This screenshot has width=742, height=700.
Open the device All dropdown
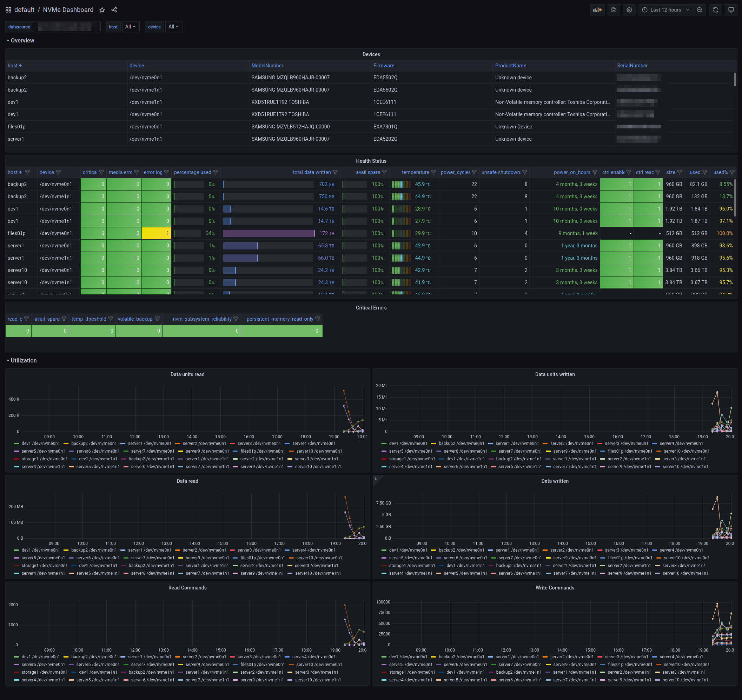[x=173, y=27]
